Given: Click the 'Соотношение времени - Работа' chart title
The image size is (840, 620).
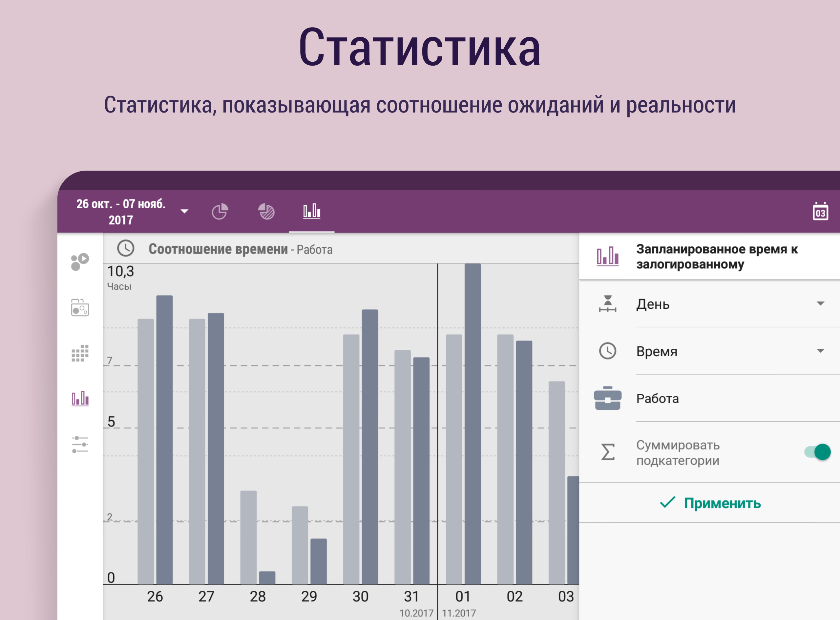Looking at the screenshot, I should pos(241,249).
